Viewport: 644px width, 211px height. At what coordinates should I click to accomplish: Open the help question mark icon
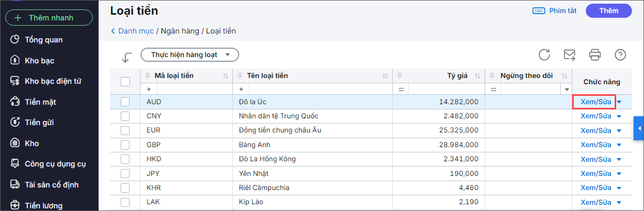pos(620,55)
